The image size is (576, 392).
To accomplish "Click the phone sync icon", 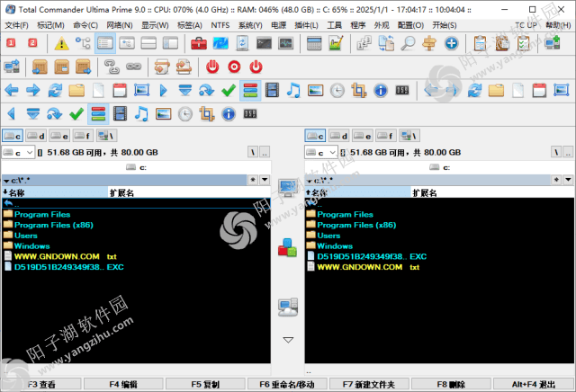I will [242, 43].
